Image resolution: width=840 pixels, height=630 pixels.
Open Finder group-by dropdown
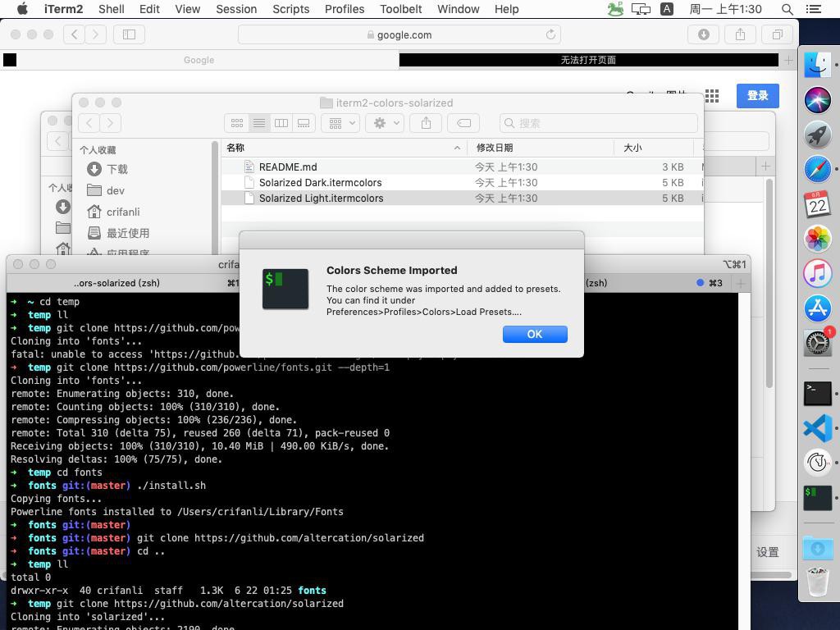click(340, 123)
